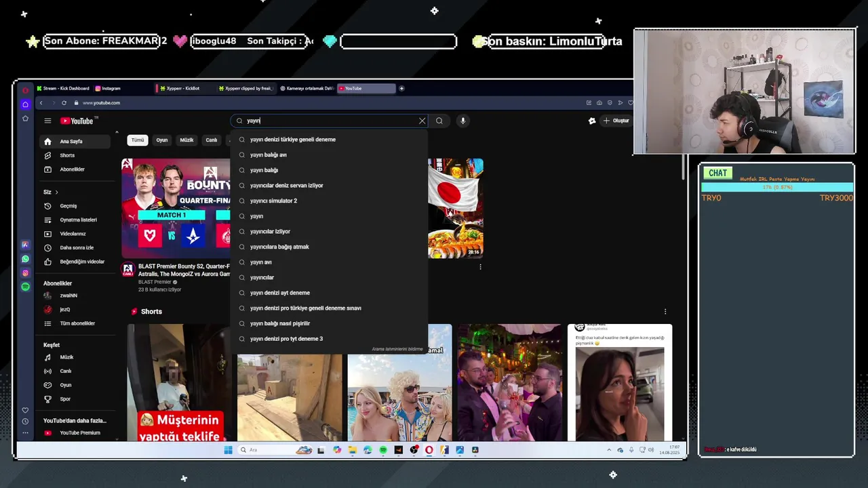This screenshot has height=488, width=868.
Task: Open Opera from Windows taskbar
Action: [429, 450]
